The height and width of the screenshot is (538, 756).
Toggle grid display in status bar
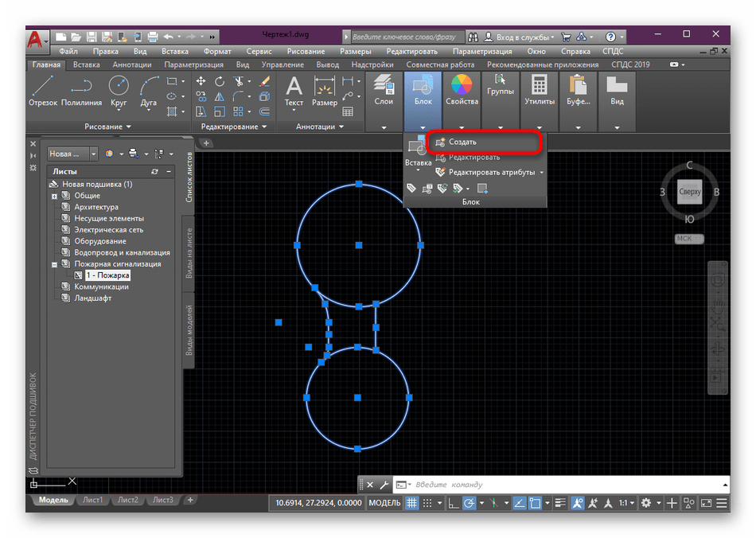pyautogui.click(x=411, y=503)
